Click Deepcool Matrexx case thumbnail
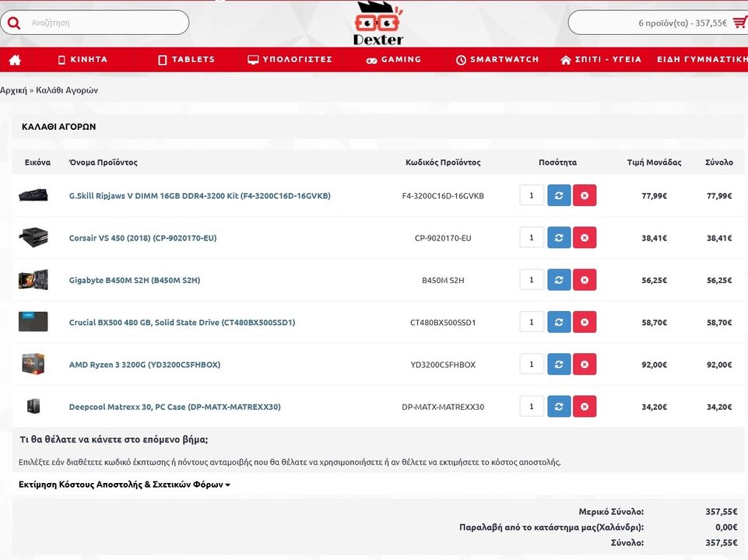The height and width of the screenshot is (560, 748). click(33, 406)
